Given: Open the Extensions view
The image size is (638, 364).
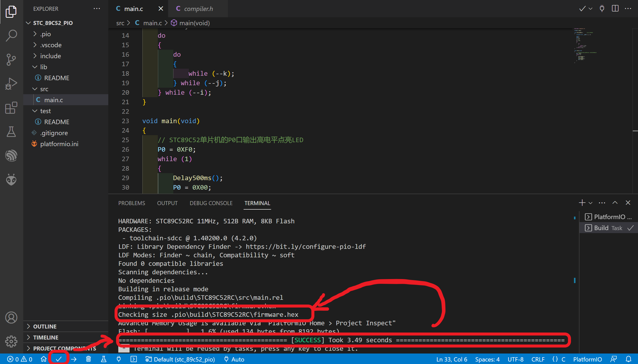Looking at the screenshot, I should (11, 107).
